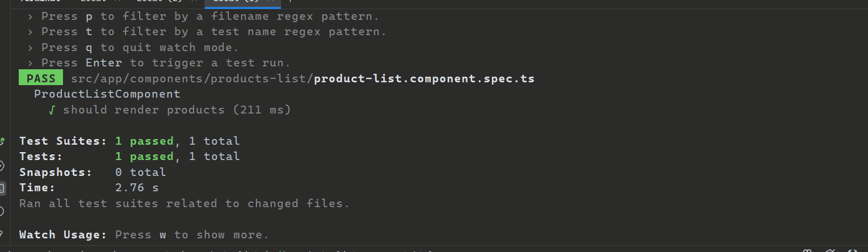Click the highlighted Terminal tool window icon
The image size is (868, 252).
[2, 188]
